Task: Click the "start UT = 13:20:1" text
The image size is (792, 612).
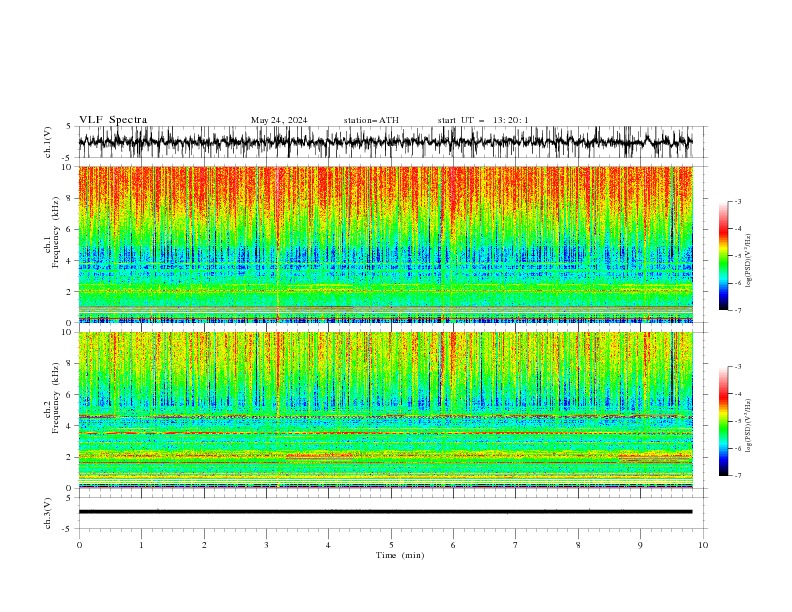Action: [483, 120]
